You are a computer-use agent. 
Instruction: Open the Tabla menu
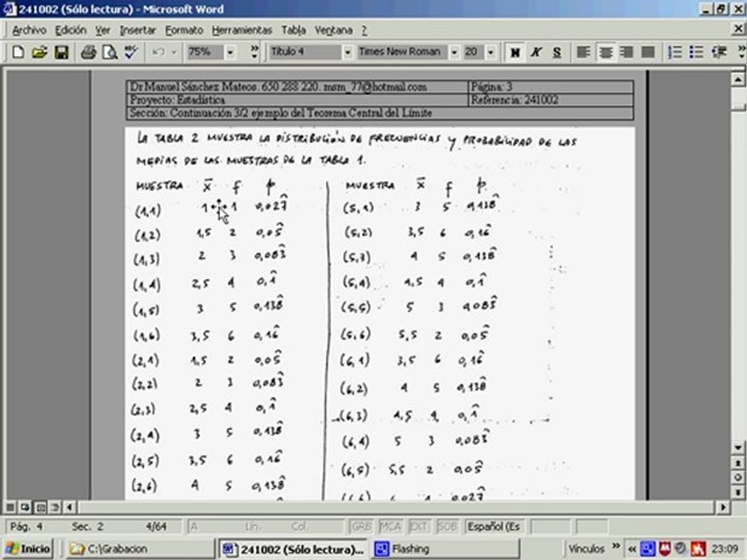click(x=293, y=30)
